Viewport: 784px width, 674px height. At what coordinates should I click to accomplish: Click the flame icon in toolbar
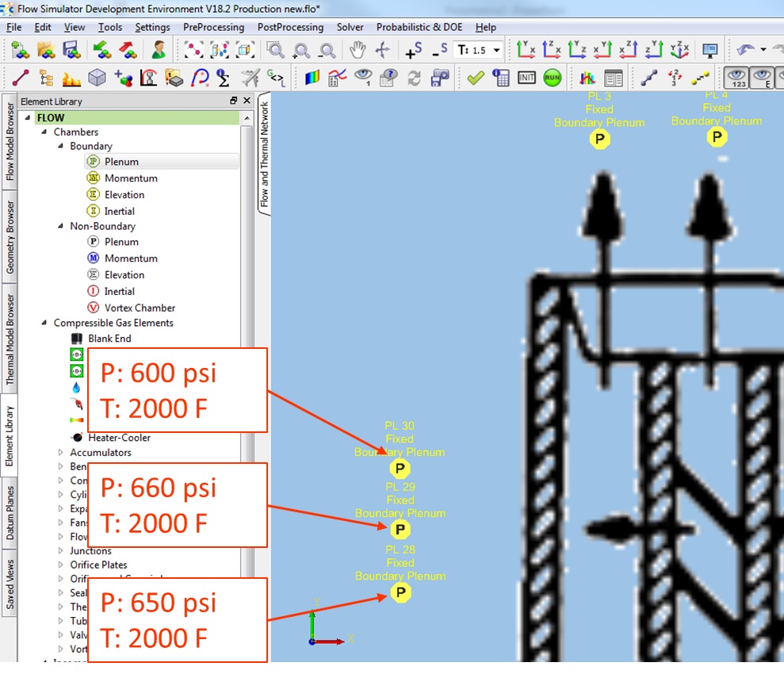pyautogui.click(x=71, y=78)
